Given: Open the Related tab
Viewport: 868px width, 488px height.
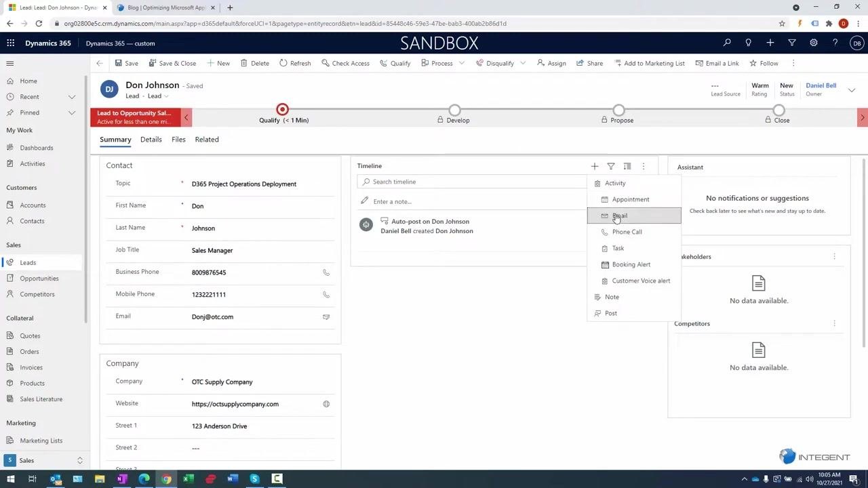Looking at the screenshot, I should point(207,140).
